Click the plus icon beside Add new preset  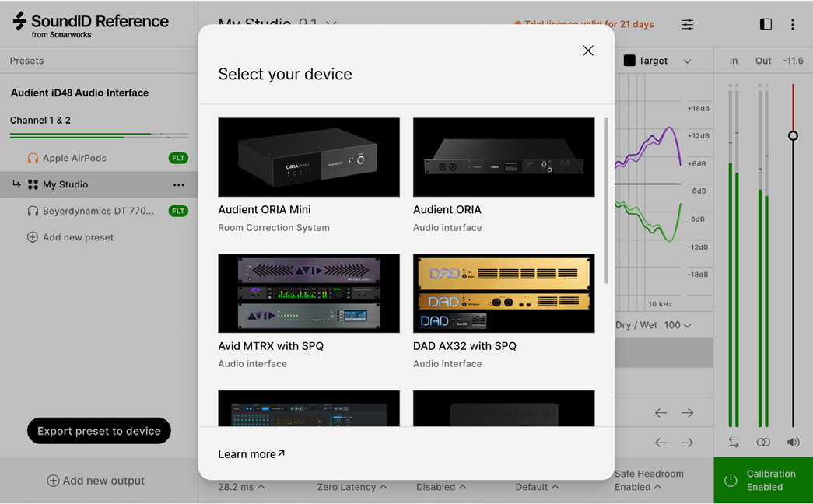[32, 237]
